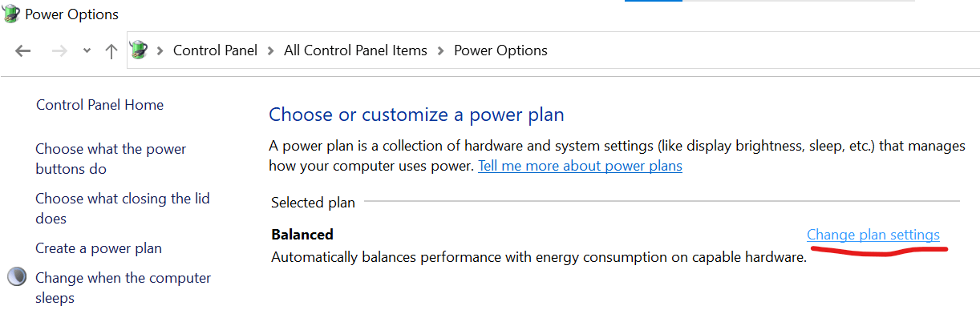Select Control Panel in the breadcrumb
The image size is (980, 330).
click(215, 50)
